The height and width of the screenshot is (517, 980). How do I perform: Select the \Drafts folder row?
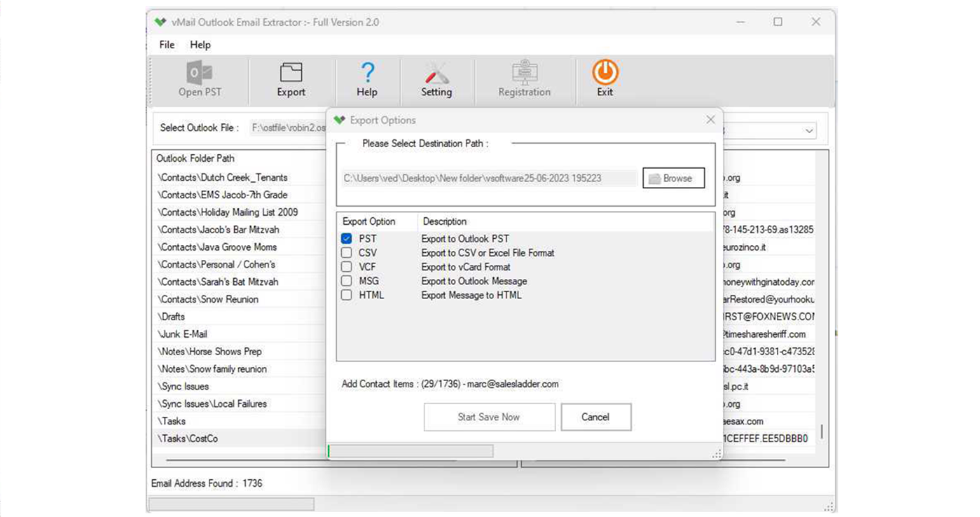tap(239, 317)
